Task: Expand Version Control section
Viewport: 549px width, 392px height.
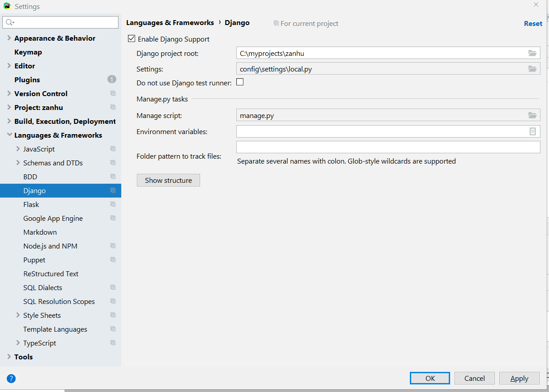Action: pyautogui.click(x=9, y=93)
